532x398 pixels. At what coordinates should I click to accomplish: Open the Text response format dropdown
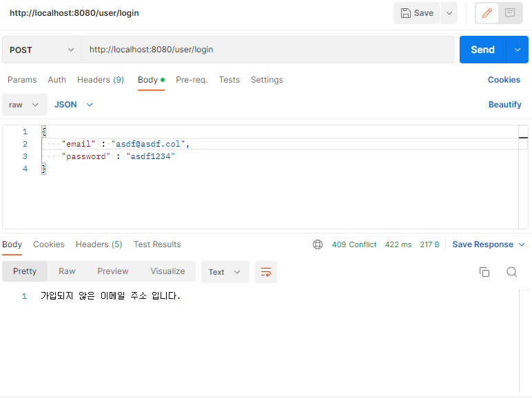click(225, 272)
